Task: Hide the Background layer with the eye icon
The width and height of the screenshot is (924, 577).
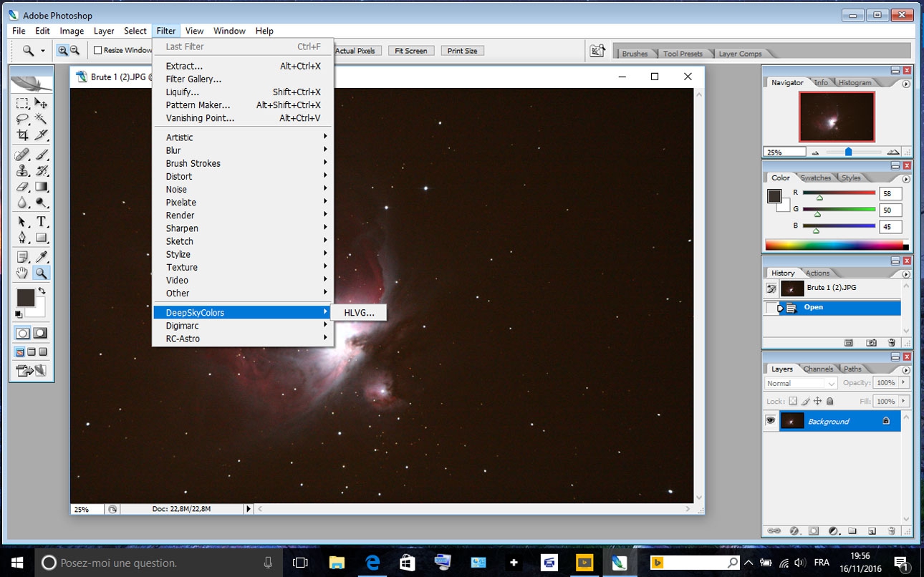Action: (x=771, y=421)
